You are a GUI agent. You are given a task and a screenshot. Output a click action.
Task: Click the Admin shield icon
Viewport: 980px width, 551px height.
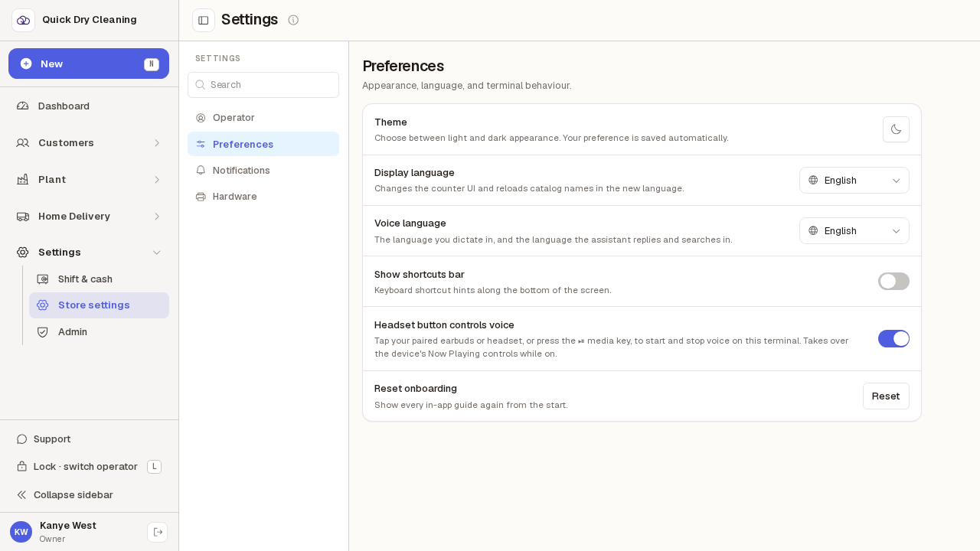click(43, 332)
